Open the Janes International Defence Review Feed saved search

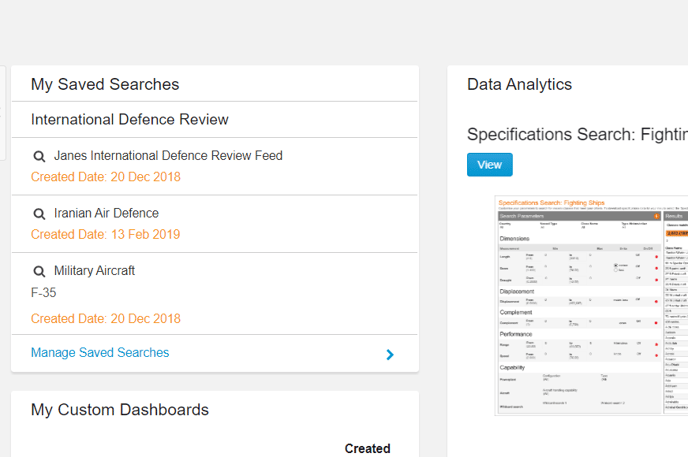point(168,156)
